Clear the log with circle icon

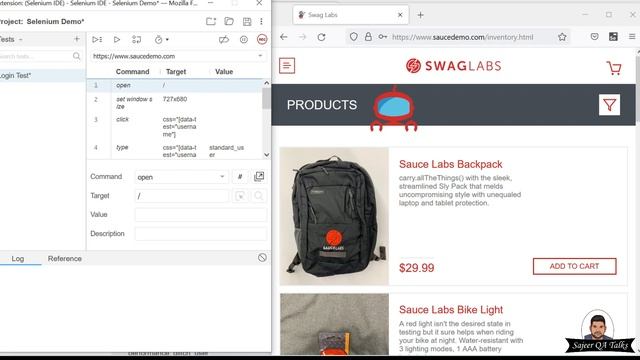point(262,258)
